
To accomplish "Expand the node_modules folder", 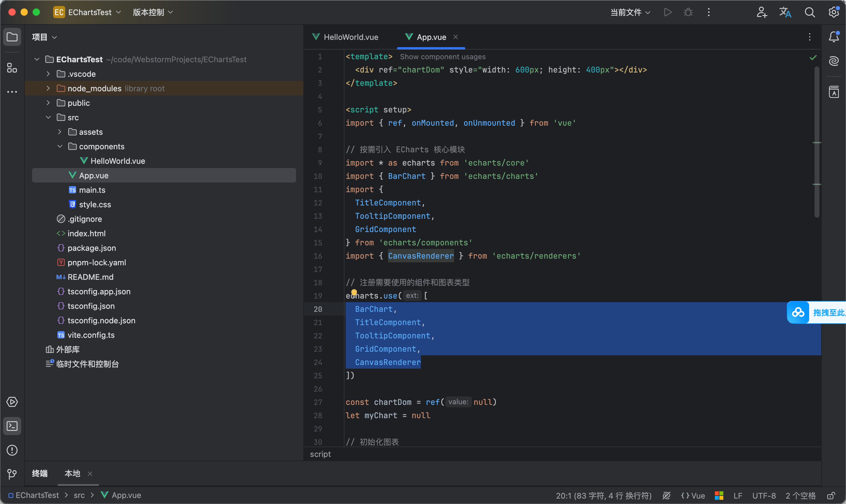I will tap(48, 88).
